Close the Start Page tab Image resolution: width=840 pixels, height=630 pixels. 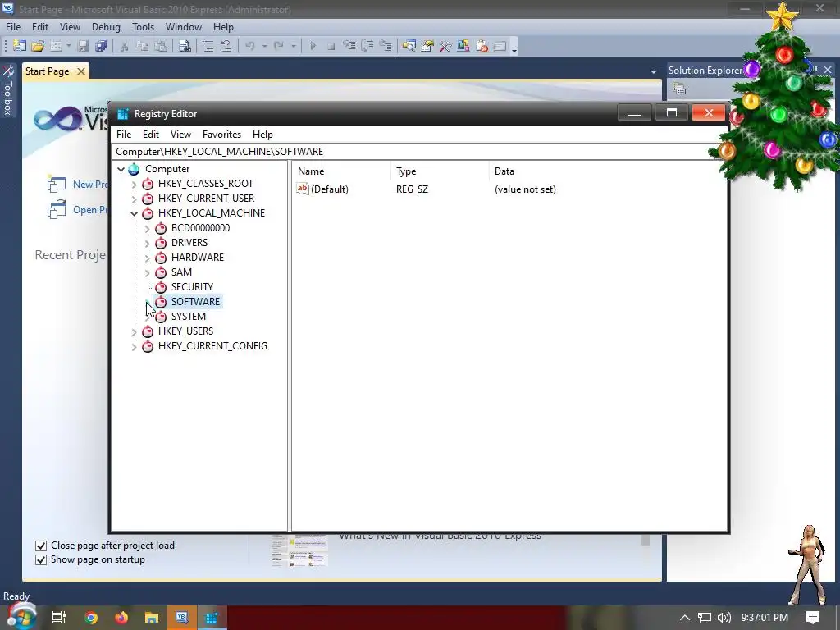81,71
